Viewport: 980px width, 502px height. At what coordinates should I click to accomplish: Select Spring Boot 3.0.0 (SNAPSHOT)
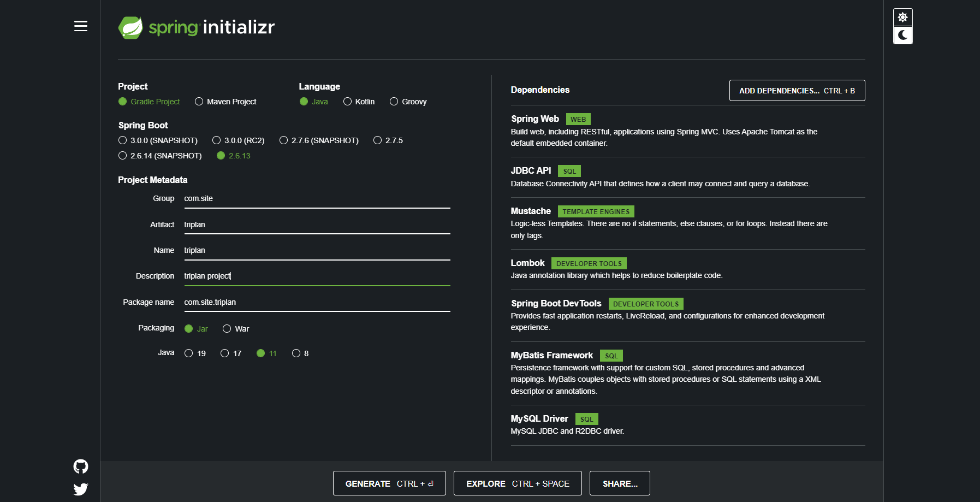(x=158, y=140)
